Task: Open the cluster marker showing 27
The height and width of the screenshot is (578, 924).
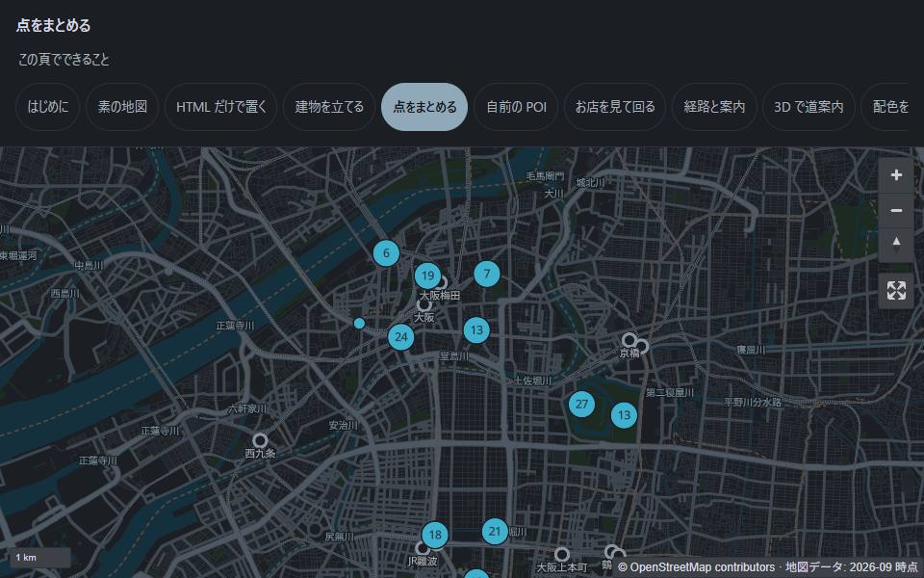Action: pos(581,404)
